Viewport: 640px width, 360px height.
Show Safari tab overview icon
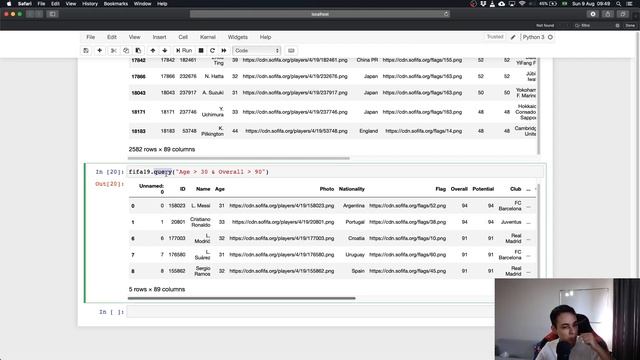(622, 14)
